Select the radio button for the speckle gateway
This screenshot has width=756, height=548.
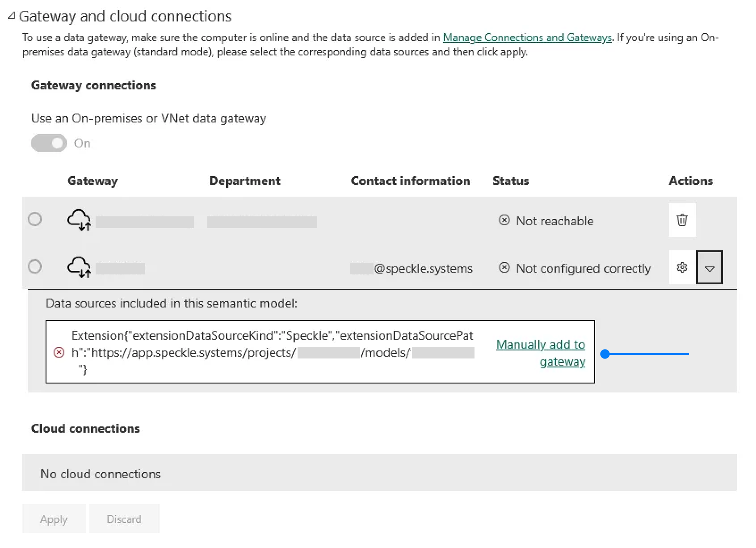click(x=35, y=267)
